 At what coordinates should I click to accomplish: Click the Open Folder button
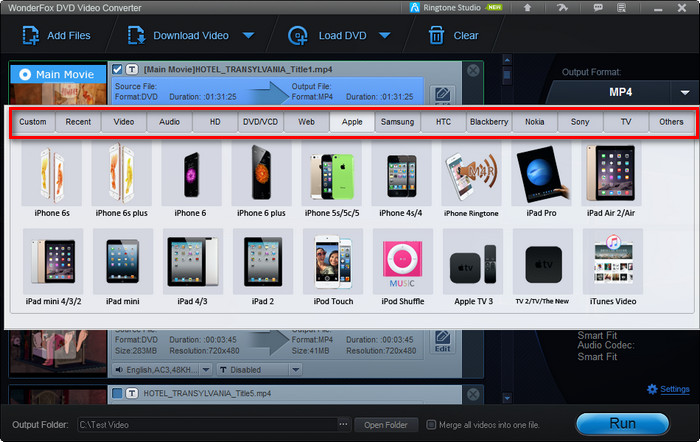point(386,425)
